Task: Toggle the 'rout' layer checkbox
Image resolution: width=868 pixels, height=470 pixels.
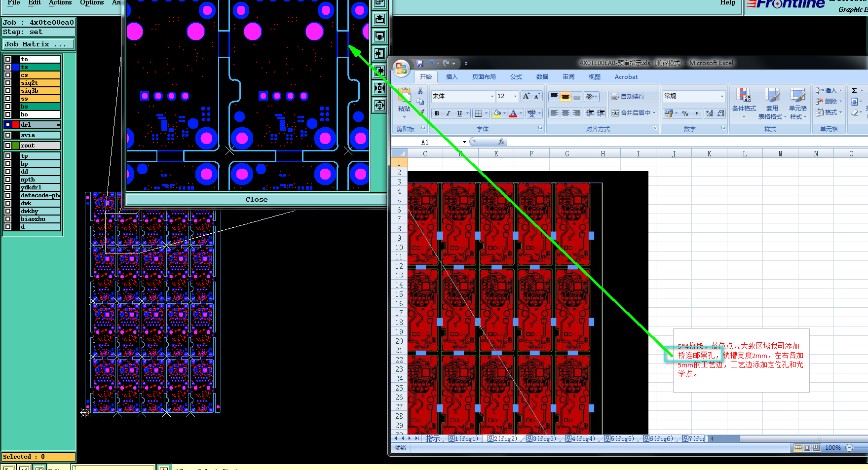Action: coord(8,145)
